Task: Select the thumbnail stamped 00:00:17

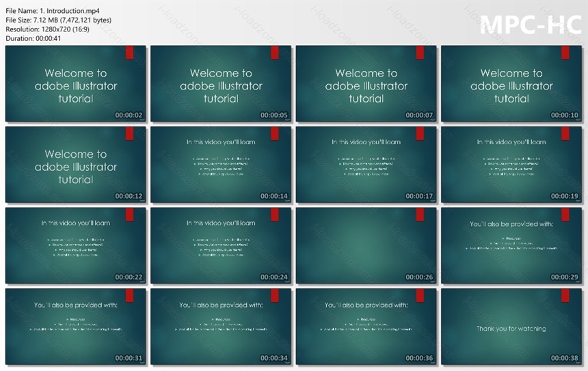Action: (366, 165)
